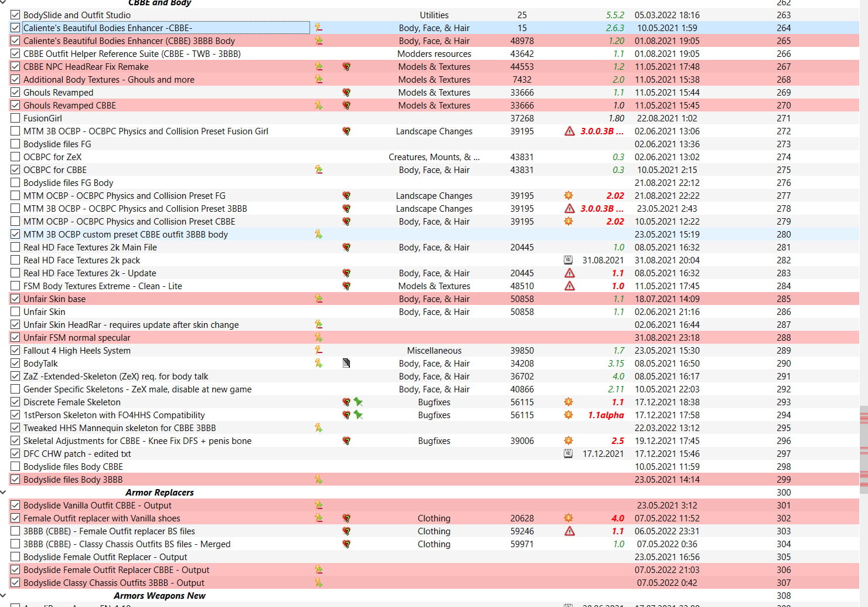This screenshot has height=607, width=868.
Task: Select the Armors Weapons New separator row
Action: (x=434, y=596)
